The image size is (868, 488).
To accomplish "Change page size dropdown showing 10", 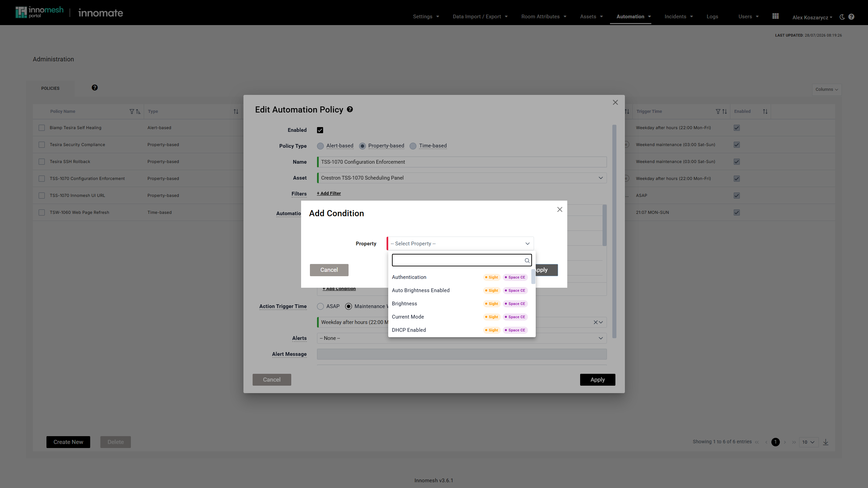I will pos(809,442).
